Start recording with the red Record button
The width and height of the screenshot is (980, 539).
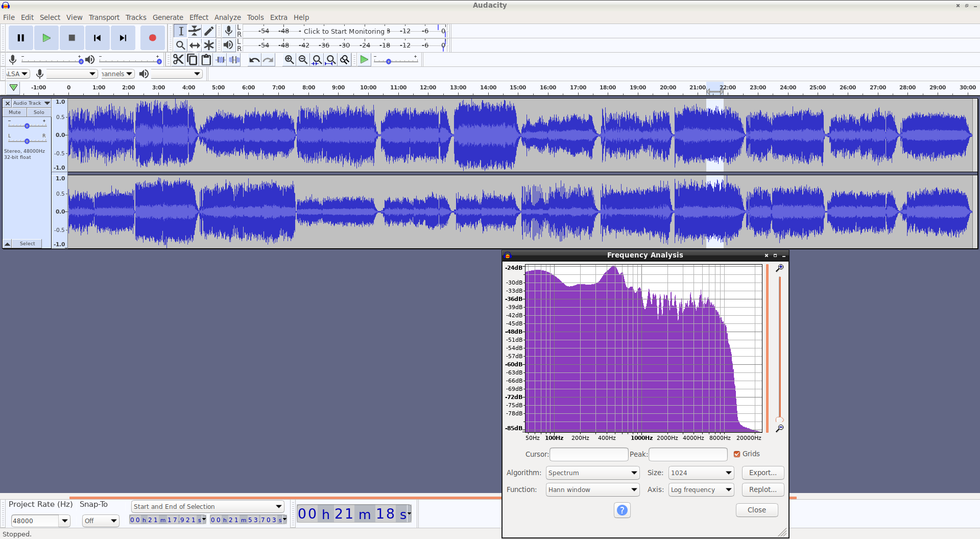coord(152,38)
